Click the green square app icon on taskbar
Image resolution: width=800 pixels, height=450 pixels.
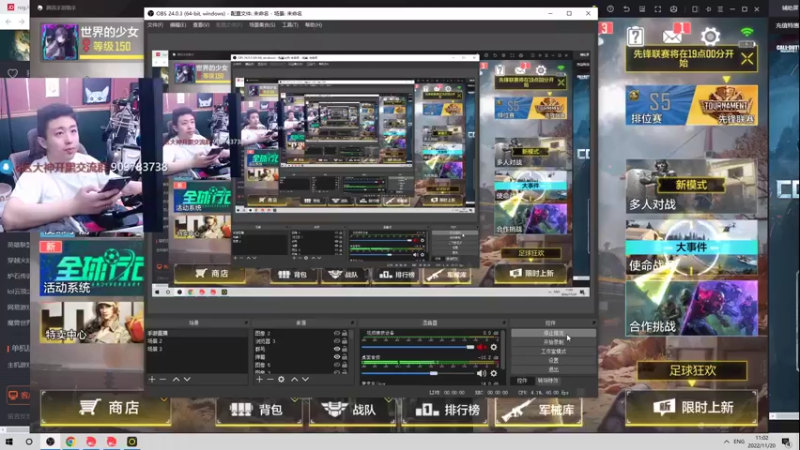pyautogui.click(x=132, y=441)
